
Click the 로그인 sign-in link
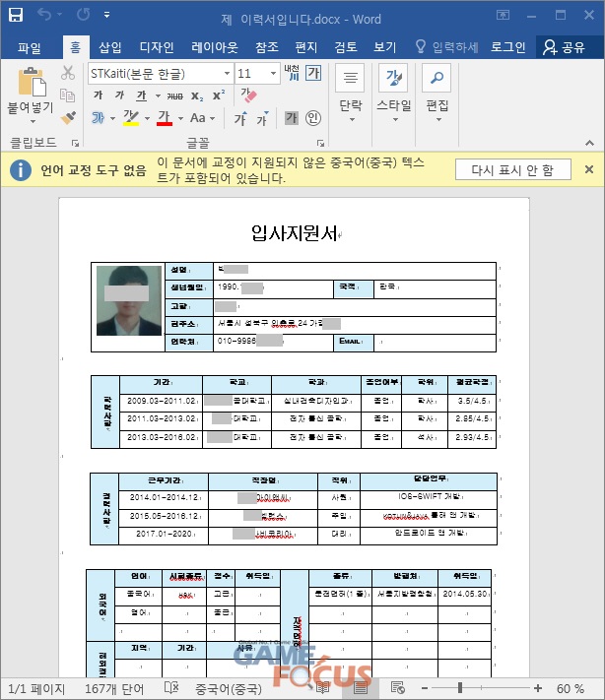tap(508, 47)
